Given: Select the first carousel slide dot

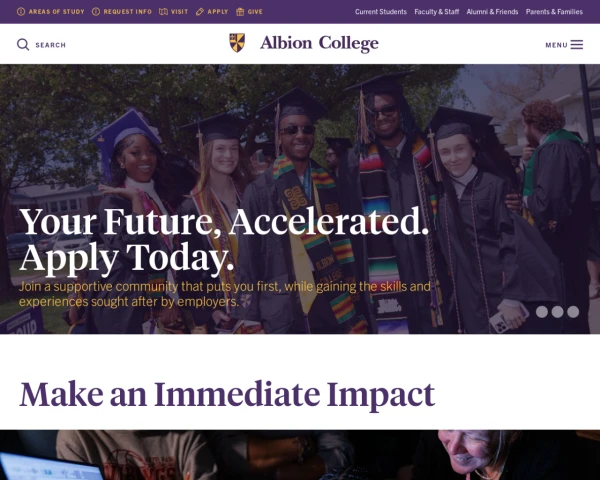Looking at the screenshot, I should pos(542,312).
